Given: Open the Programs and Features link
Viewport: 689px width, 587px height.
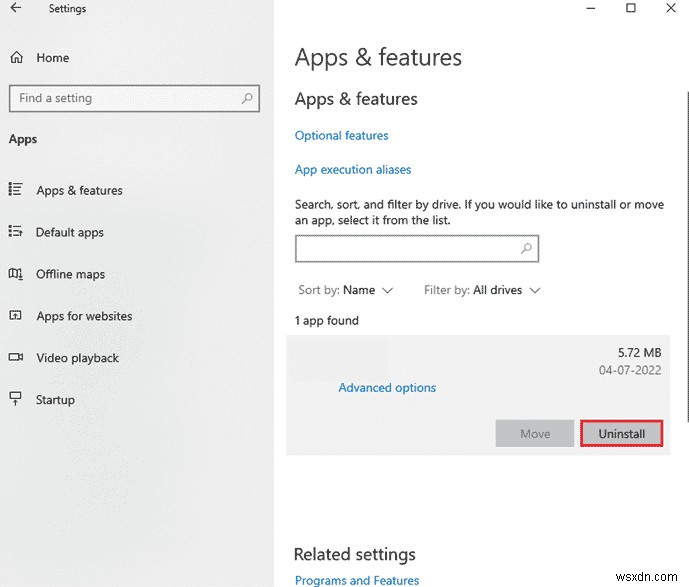Looking at the screenshot, I should pyautogui.click(x=357, y=580).
